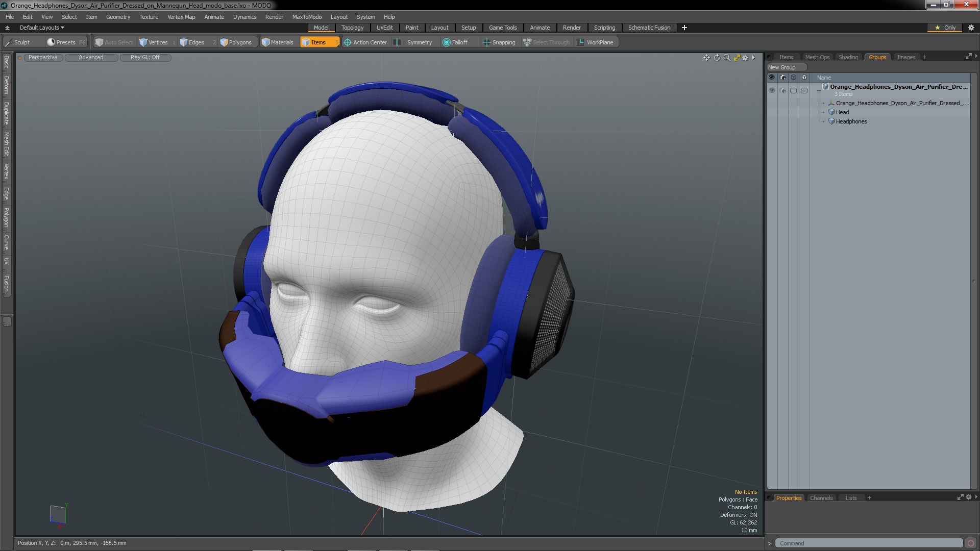Click the viewport zoom magnifier icon
The image size is (980, 551).
click(727, 58)
